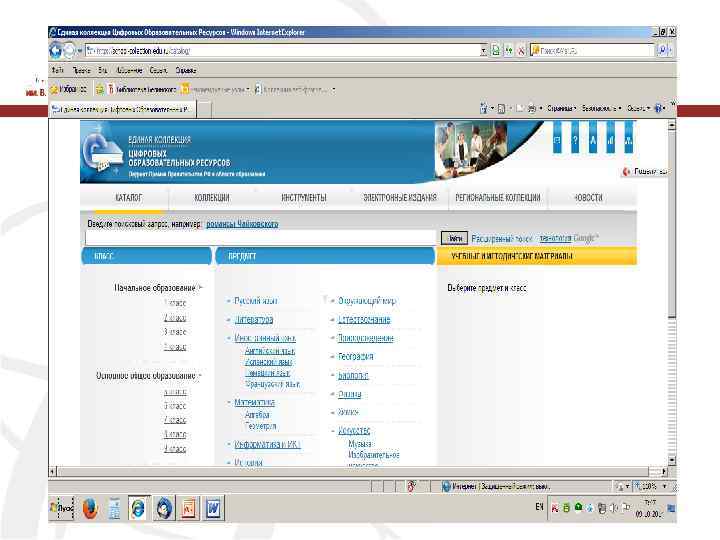The width and height of the screenshot is (720, 540).
Task: Open the address bar dropdown arrow
Action: (483, 51)
